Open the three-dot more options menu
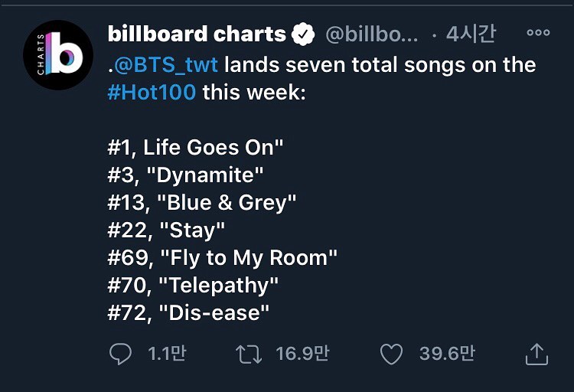Image resolution: width=574 pixels, height=392 pixels. pos(538,34)
